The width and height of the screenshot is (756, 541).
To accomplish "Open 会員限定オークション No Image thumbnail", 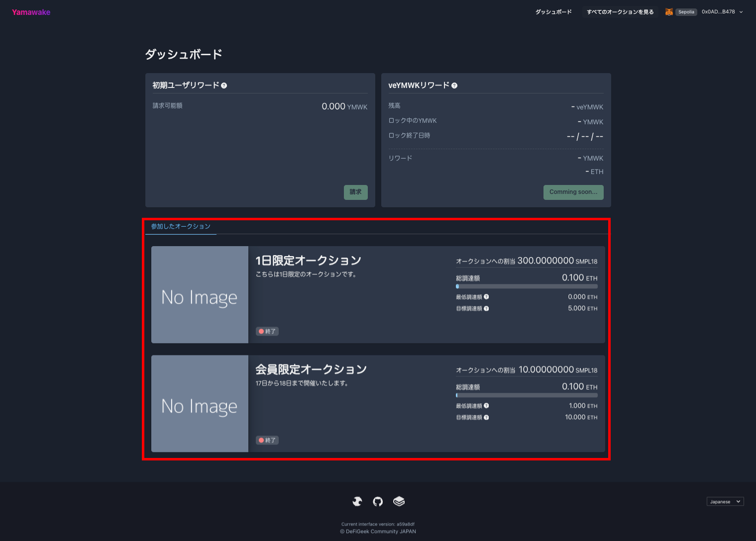I will tap(200, 404).
